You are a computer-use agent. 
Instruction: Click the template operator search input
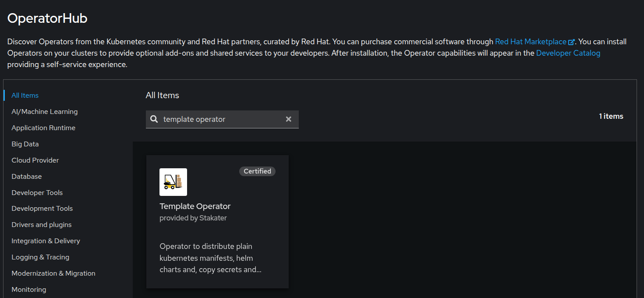coord(221,119)
